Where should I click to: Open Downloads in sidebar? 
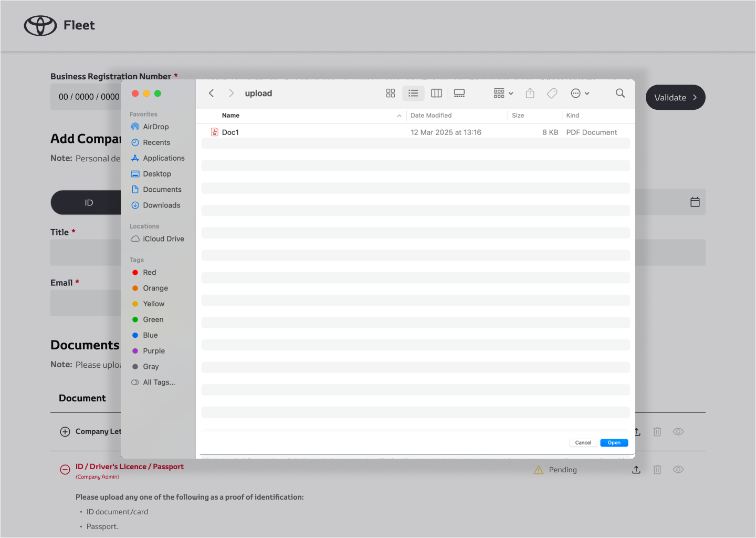tap(161, 205)
